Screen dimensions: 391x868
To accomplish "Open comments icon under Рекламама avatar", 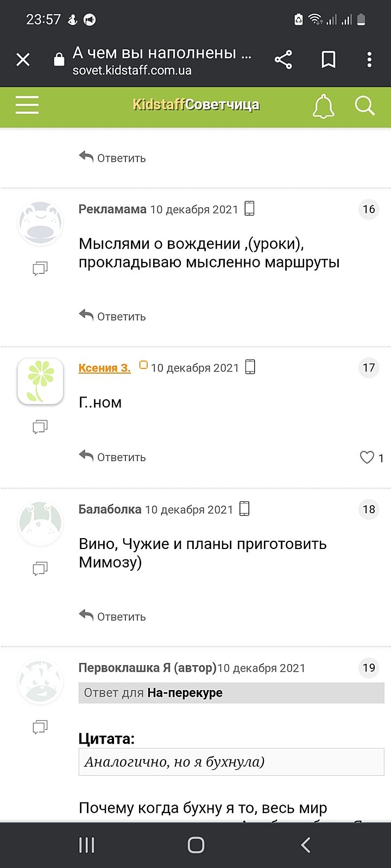I will [40, 268].
